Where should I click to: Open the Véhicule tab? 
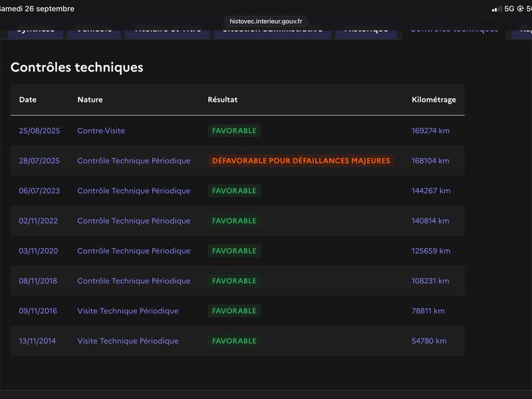(x=94, y=33)
